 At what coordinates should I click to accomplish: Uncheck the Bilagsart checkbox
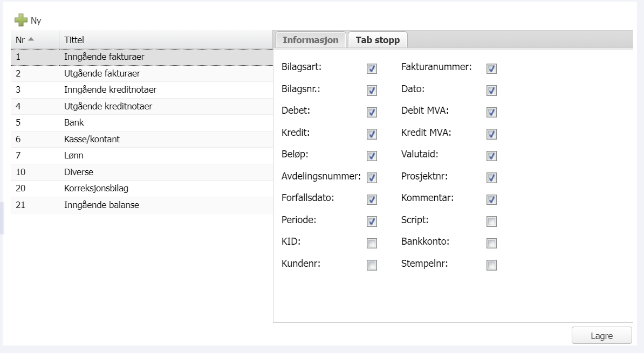[x=372, y=68]
